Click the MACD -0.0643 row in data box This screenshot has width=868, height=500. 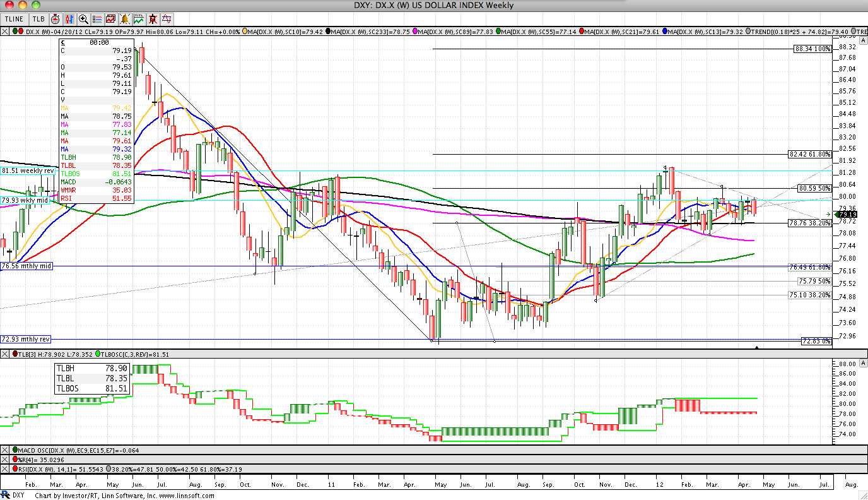[x=96, y=182]
